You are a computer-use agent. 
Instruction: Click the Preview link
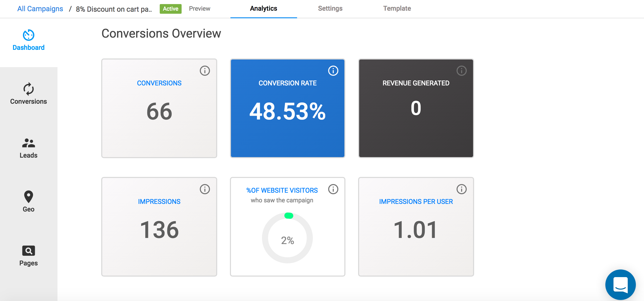coord(199,9)
